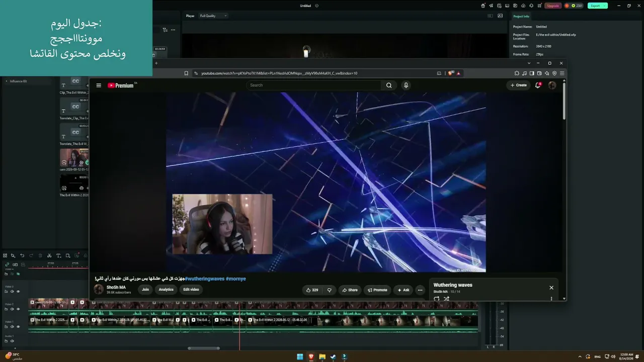Screen dimensions: 644x362
Task: Select the Crop tool in timeline toolbar
Action: coord(68,256)
